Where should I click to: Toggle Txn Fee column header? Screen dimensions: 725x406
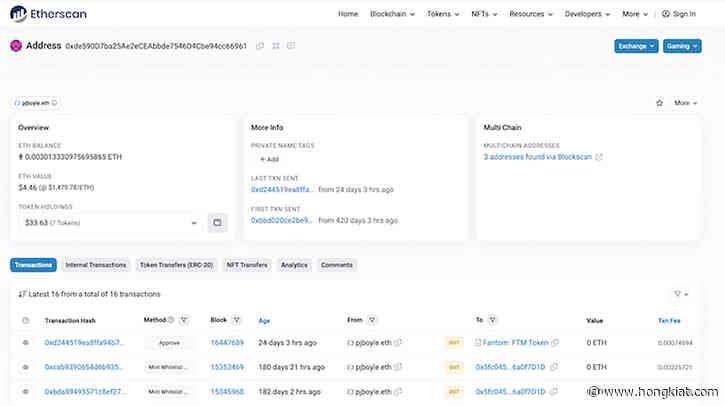point(669,320)
